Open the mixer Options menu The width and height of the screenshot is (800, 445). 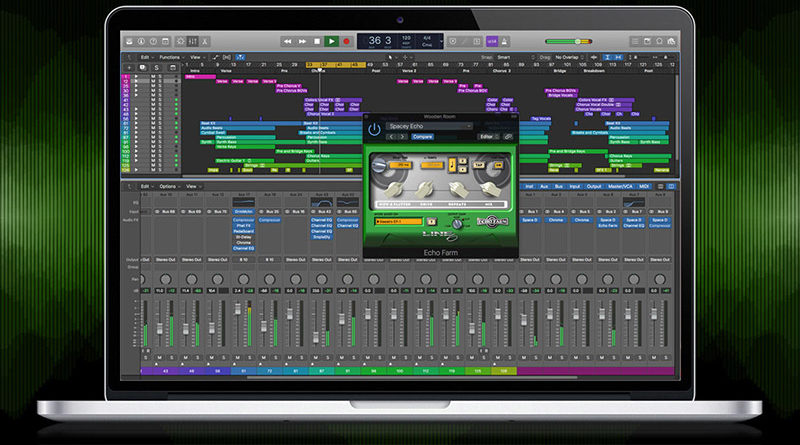pos(169,186)
